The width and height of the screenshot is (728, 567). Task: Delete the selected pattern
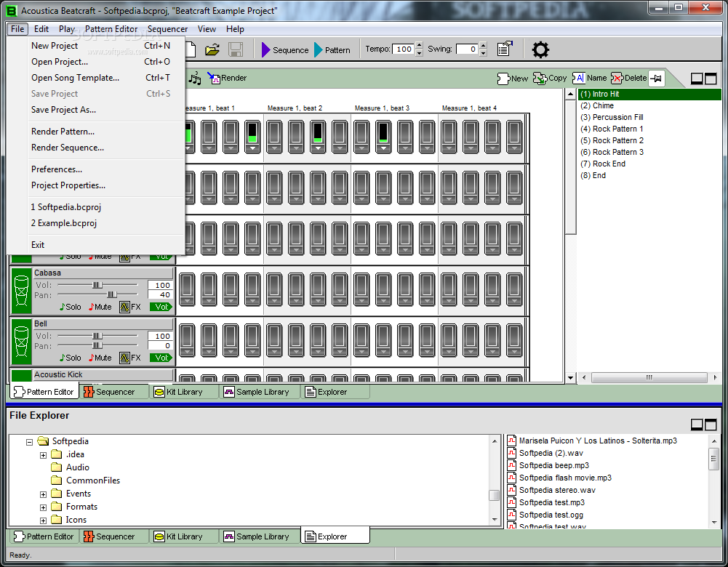pos(629,78)
